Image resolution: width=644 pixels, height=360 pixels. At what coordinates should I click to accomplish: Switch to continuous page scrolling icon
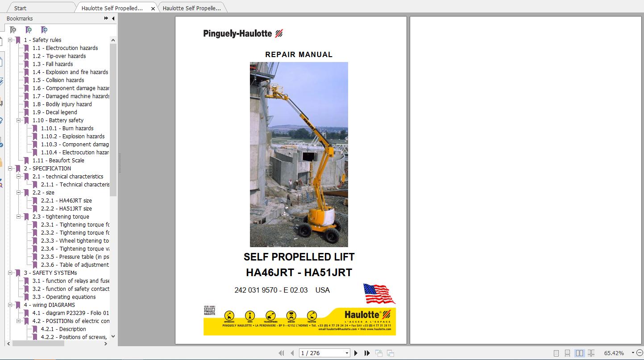click(567, 353)
